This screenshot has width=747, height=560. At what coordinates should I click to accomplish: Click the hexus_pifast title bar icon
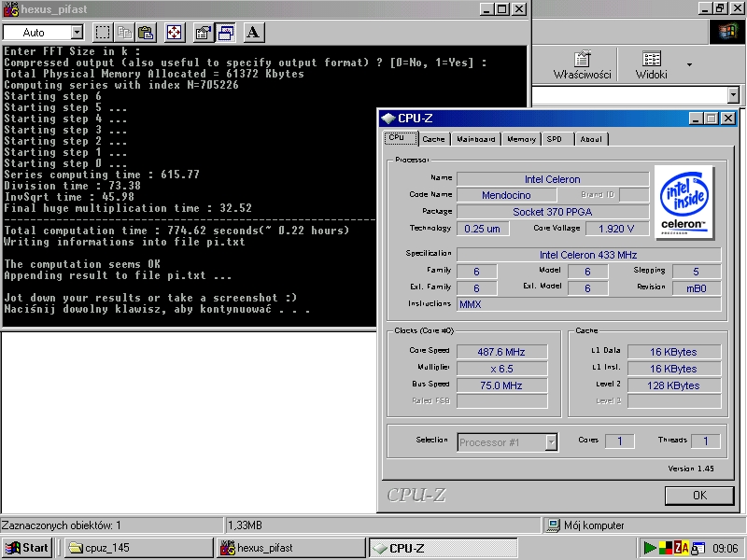(10, 9)
